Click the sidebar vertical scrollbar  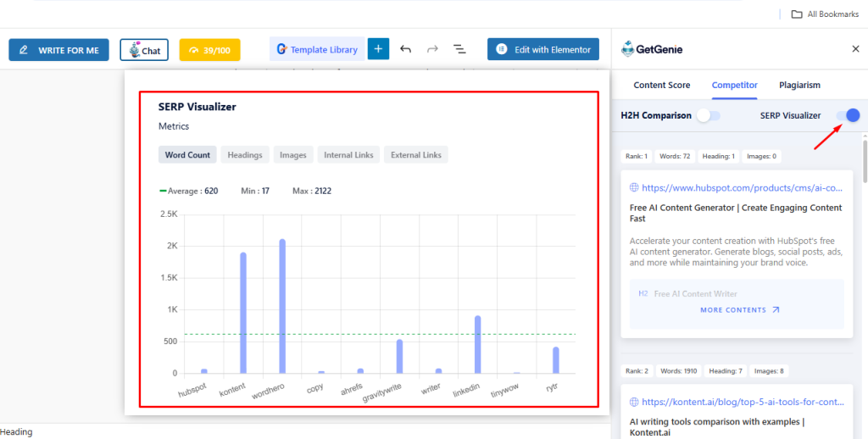(x=865, y=161)
